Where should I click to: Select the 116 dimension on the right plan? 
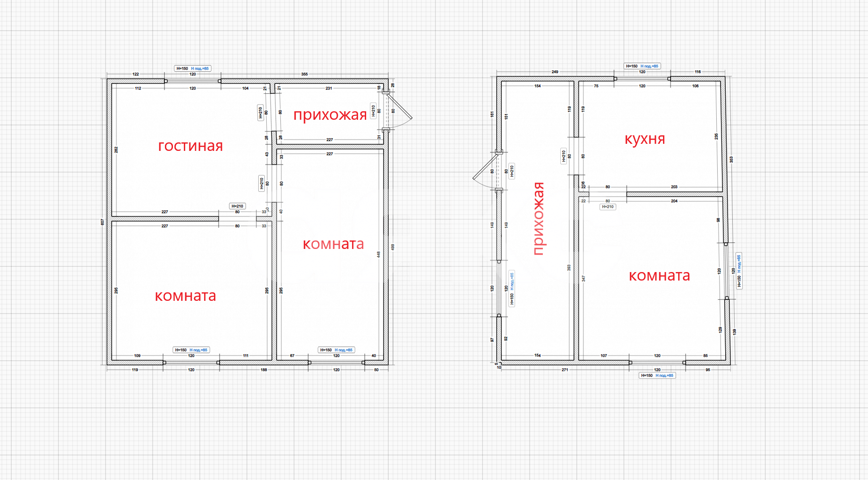(697, 72)
